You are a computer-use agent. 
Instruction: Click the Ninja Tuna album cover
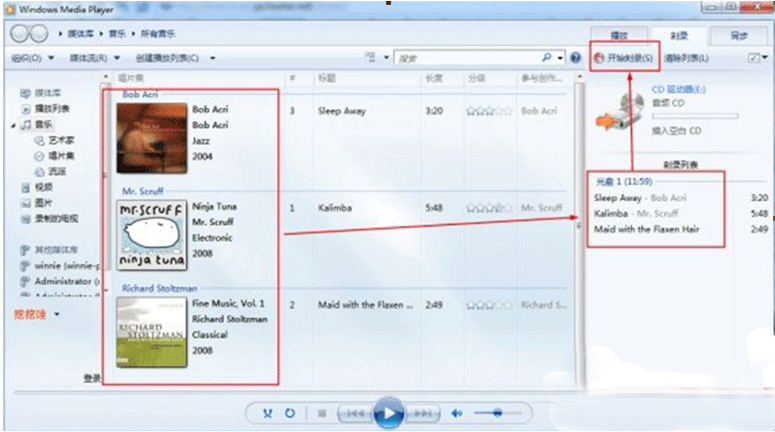pos(152,235)
